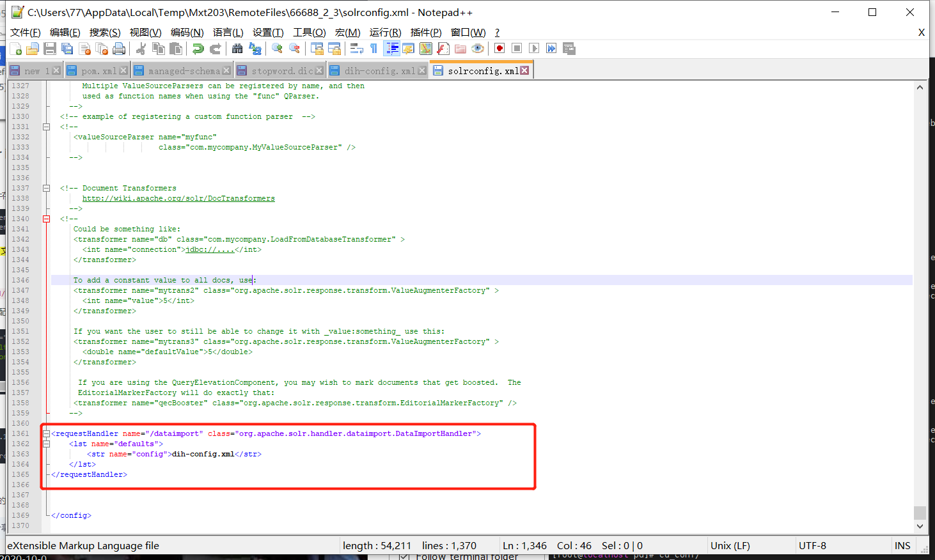Click the green Undo arrow

(x=198, y=49)
